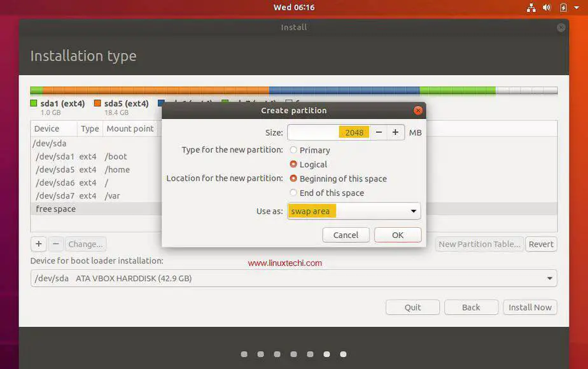Select the /dev/sda row in device list
Viewport: 588px width, 369px height.
97,143
